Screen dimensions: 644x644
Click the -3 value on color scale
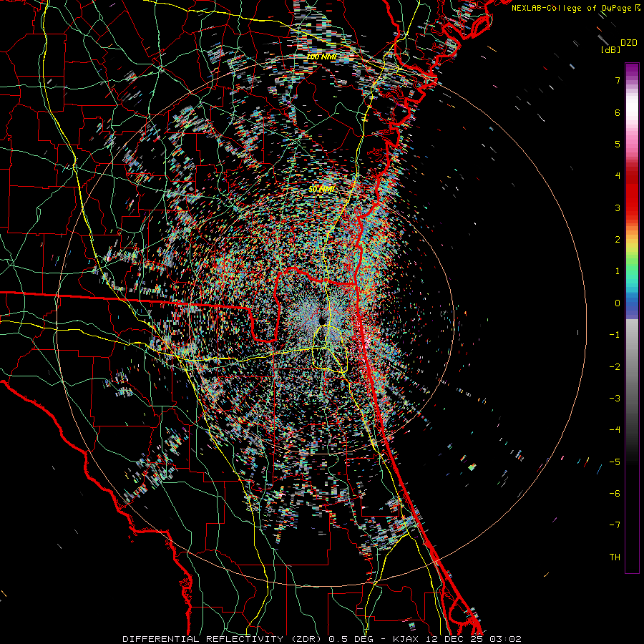click(615, 399)
